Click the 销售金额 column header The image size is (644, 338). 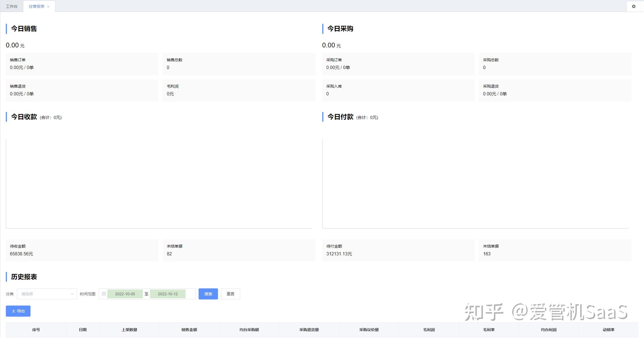tap(189, 330)
